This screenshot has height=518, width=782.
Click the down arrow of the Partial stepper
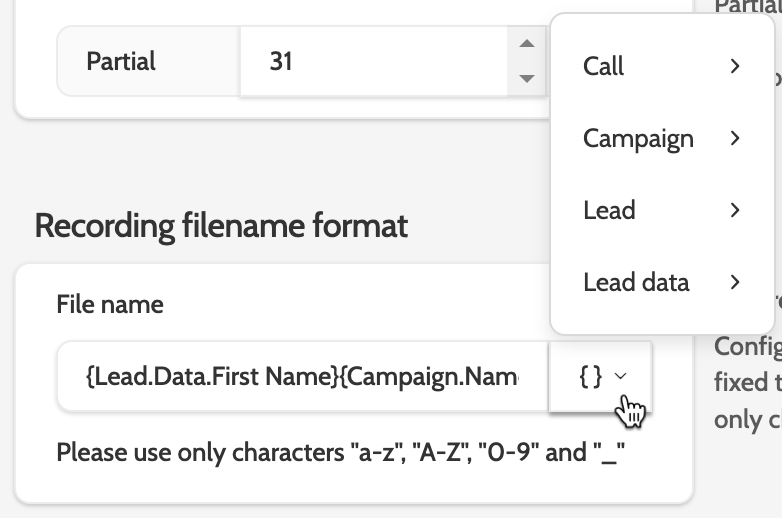(x=526, y=78)
